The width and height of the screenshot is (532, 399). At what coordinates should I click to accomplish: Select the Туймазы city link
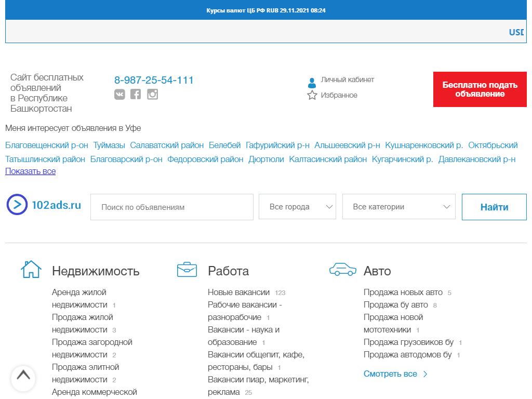tap(109, 145)
